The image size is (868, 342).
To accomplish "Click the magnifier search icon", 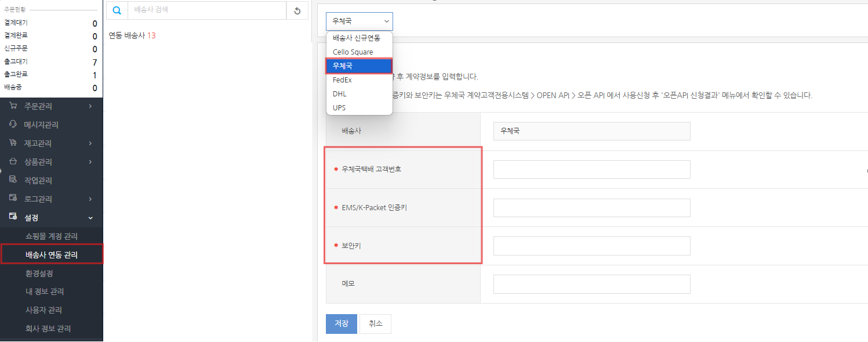I will point(117,10).
